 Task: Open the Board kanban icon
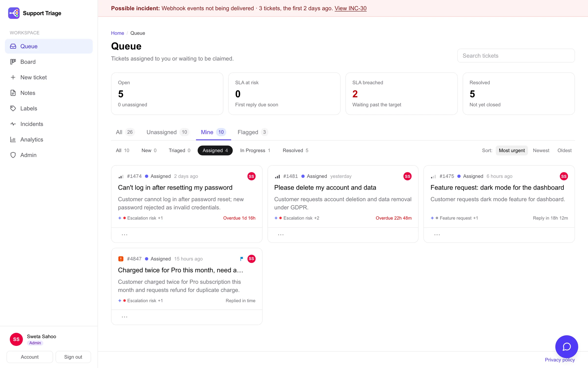click(13, 62)
